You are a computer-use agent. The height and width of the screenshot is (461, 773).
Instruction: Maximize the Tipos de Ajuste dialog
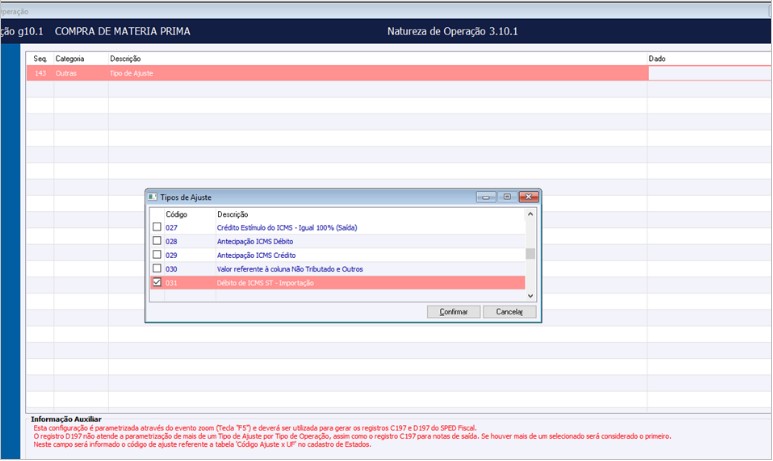pyautogui.click(x=507, y=197)
